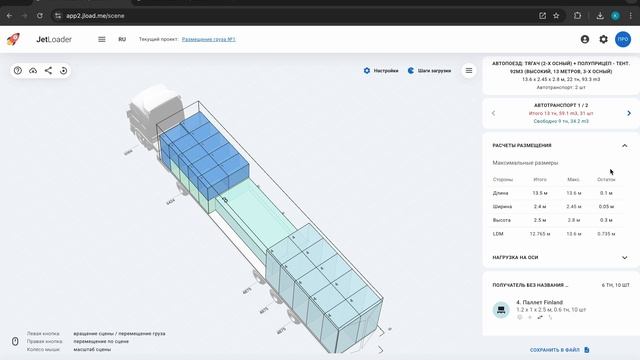Share the scene with the share icon
640x360 pixels.
point(48,71)
